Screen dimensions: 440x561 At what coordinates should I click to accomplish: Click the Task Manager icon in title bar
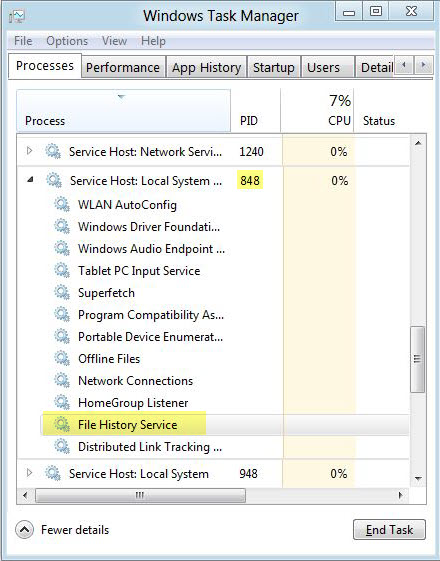tap(17, 16)
